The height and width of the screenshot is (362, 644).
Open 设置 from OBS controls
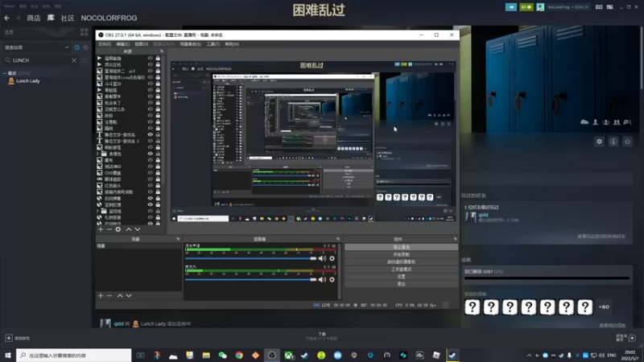tap(401, 277)
